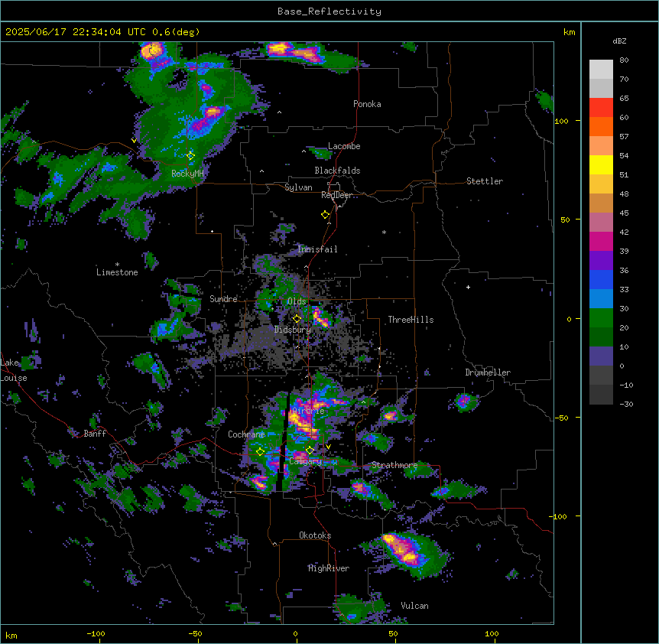
Task: Select the blue 36 dBZ legend swatch
Action: pos(601,279)
